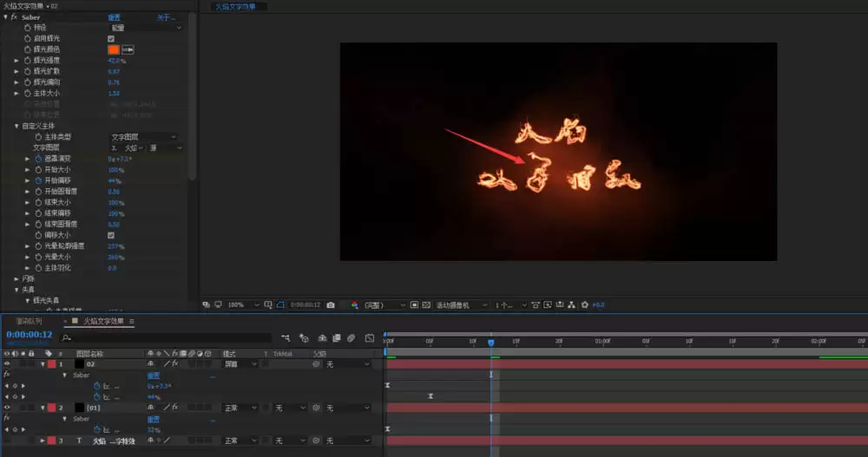Click the 父级 column header
This screenshot has height=457, width=868.
pos(320,354)
